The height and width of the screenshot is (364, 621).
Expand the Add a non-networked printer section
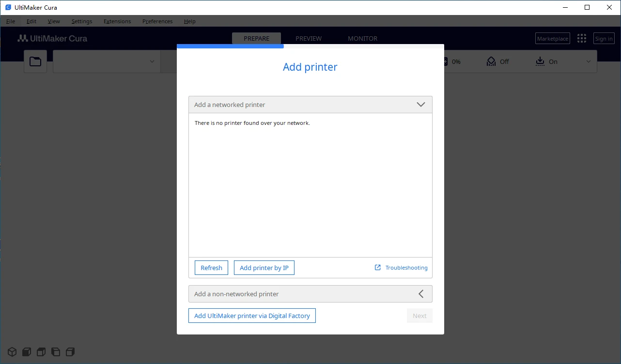[420, 294]
